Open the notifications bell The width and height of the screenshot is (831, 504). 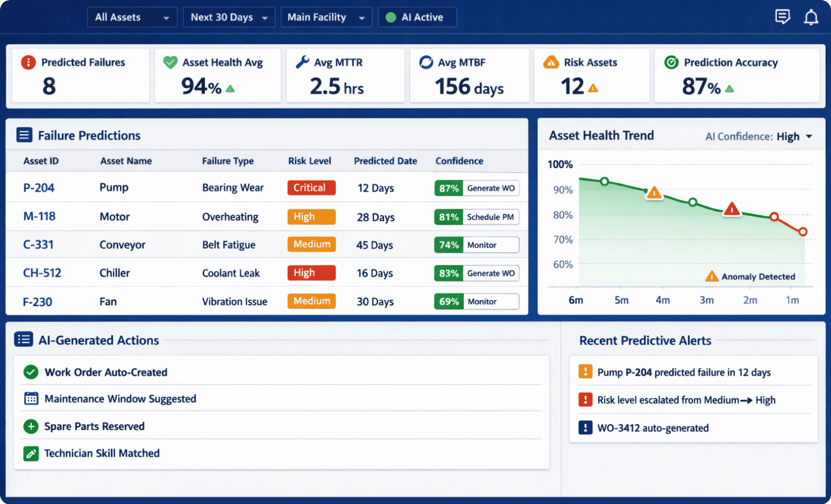(811, 17)
